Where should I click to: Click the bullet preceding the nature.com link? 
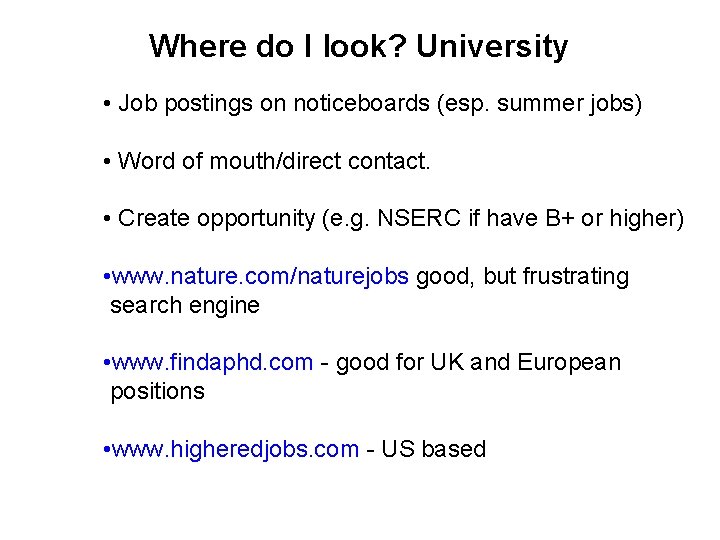pos(106,278)
